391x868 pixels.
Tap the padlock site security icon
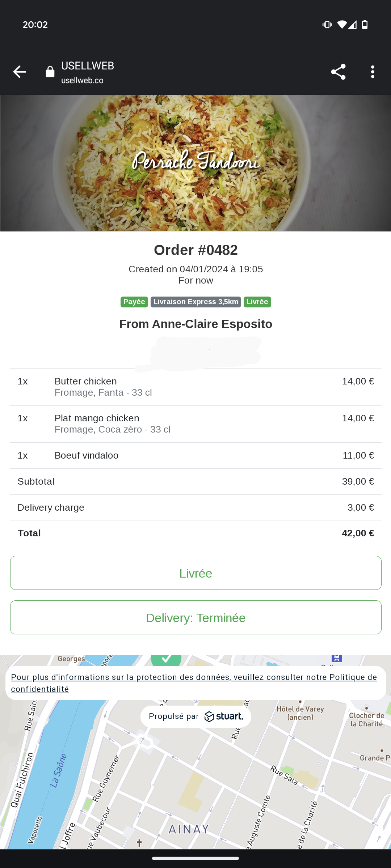(x=50, y=72)
